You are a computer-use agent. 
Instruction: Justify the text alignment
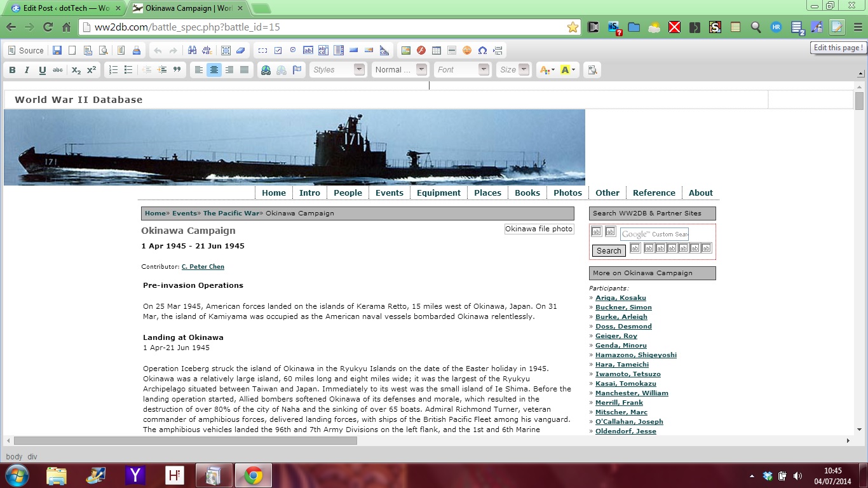click(x=245, y=70)
